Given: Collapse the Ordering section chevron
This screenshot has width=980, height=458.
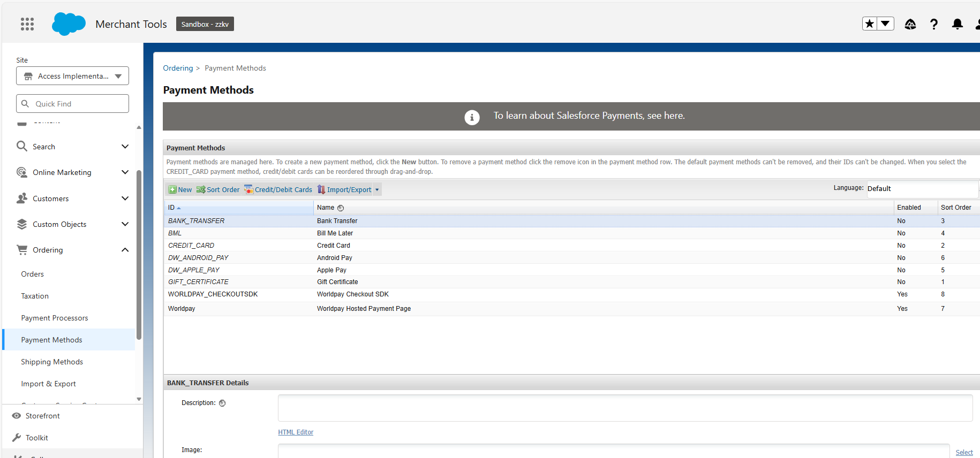Looking at the screenshot, I should (x=125, y=250).
